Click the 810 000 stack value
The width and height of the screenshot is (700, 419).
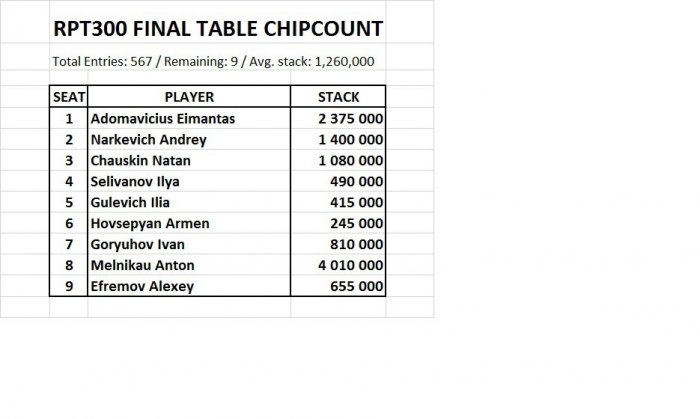coord(356,244)
